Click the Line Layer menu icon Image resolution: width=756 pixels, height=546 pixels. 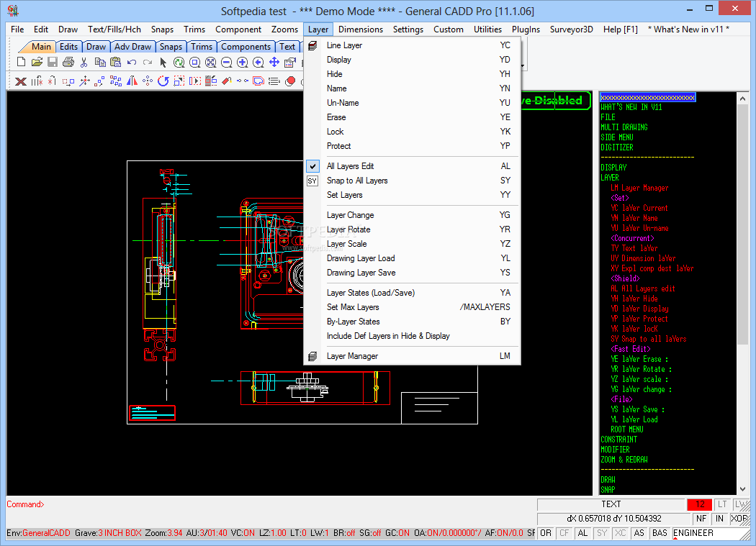312,45
